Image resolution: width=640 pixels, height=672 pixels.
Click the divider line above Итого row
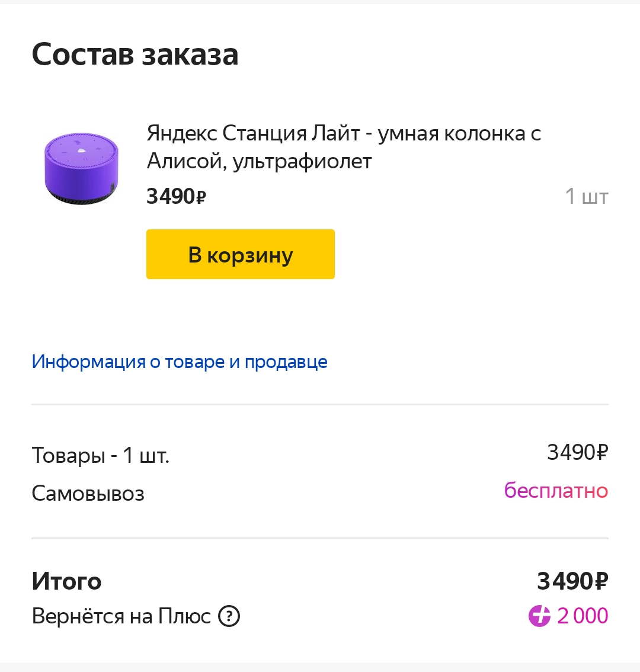(x=320, y=538)
